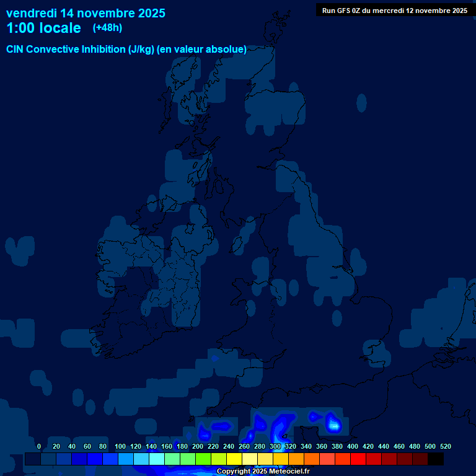Click the (+48h) forecast offset label
This screenshot has width=476, height=476.
pos(107,28)
